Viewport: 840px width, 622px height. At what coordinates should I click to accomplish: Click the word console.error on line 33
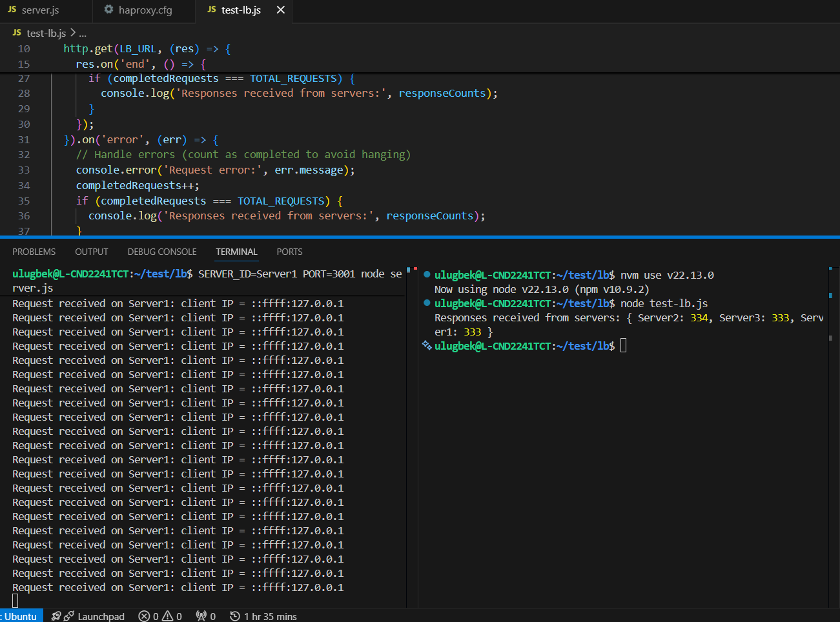click(116, 170)
